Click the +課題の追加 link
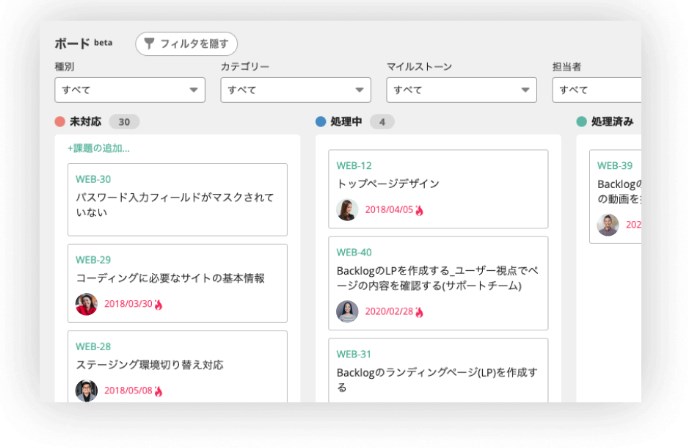This screenshot has height=448, width=700. click(98, 148)
